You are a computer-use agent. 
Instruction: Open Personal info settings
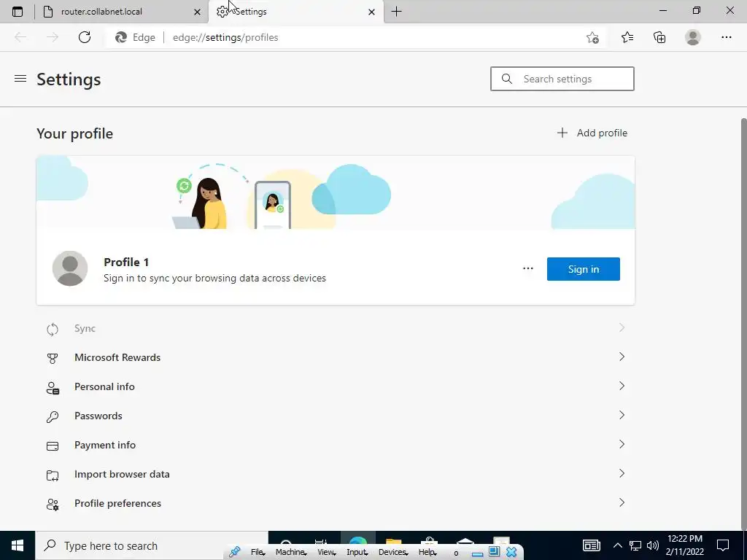336,386
